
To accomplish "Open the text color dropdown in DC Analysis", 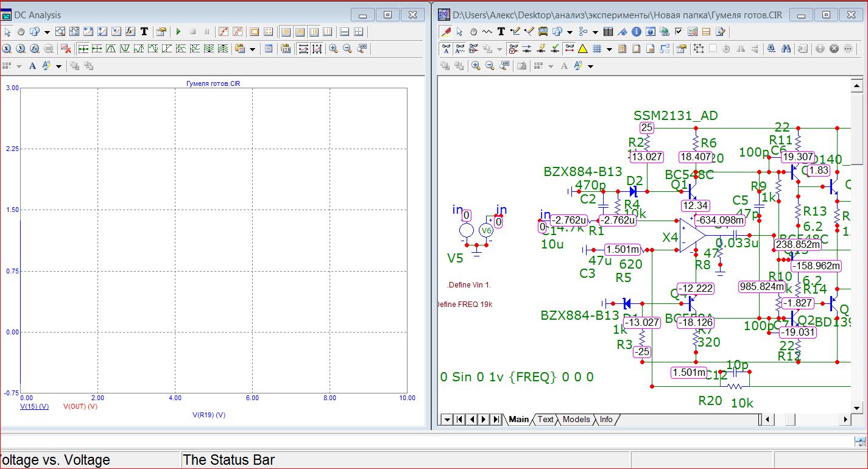I will click(59, 66).
